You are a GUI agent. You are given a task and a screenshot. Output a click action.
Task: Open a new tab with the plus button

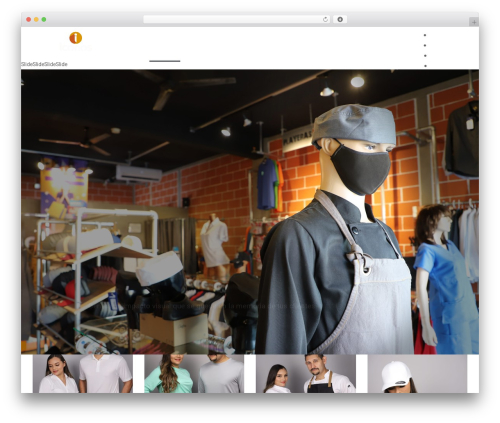click(x=474, y=22)
